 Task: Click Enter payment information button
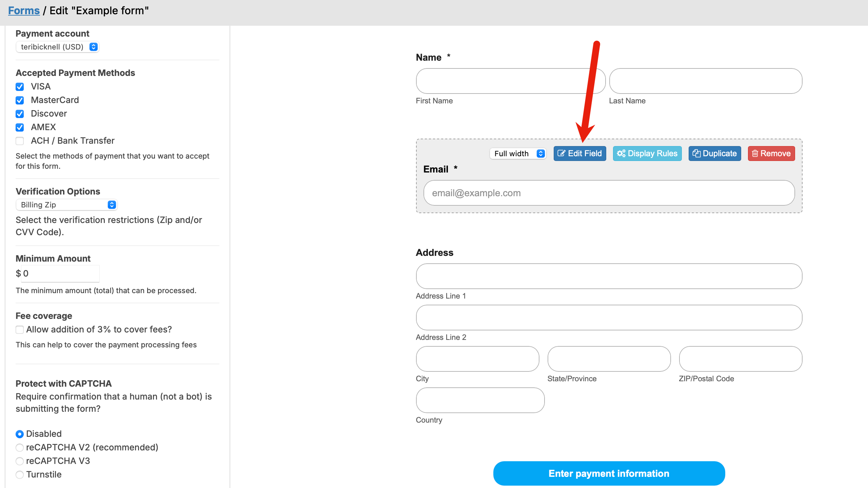(609, 473)
